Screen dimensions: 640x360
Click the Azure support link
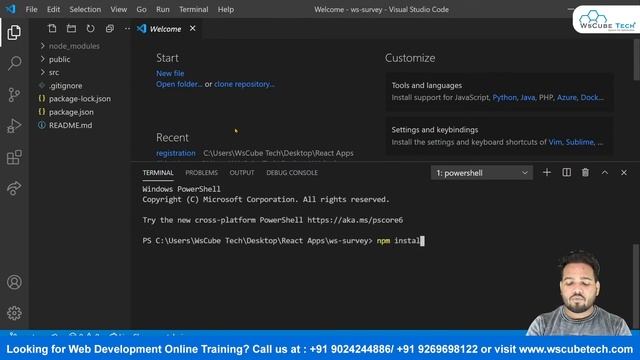(x=567, y=98)
